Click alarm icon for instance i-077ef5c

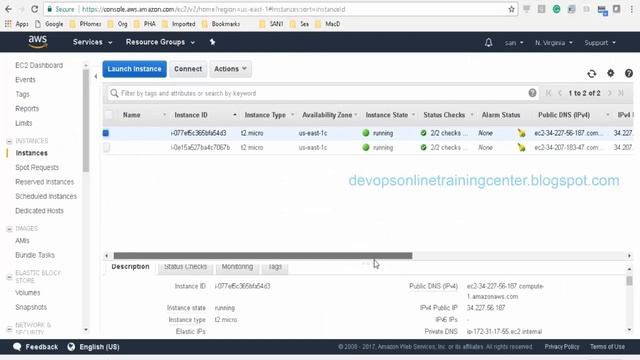pos(521,133)
